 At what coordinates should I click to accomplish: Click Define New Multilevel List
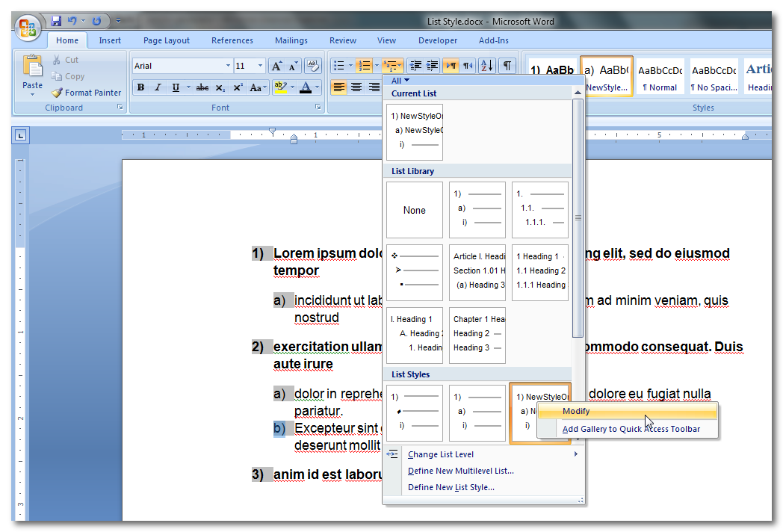[x=460, y=471]
